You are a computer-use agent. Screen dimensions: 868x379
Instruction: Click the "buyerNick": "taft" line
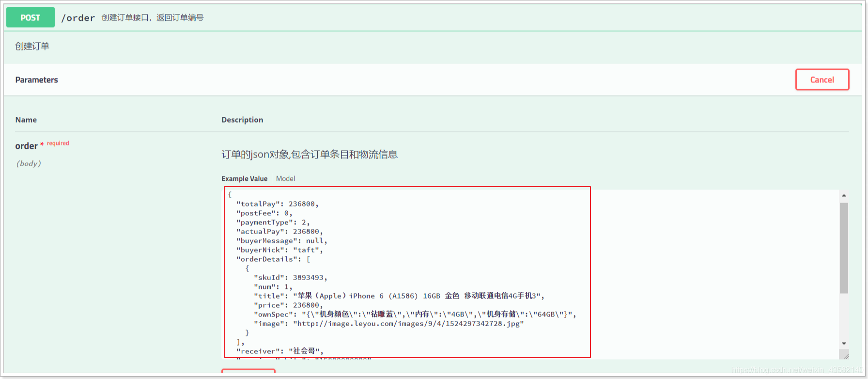click(279, 250)
